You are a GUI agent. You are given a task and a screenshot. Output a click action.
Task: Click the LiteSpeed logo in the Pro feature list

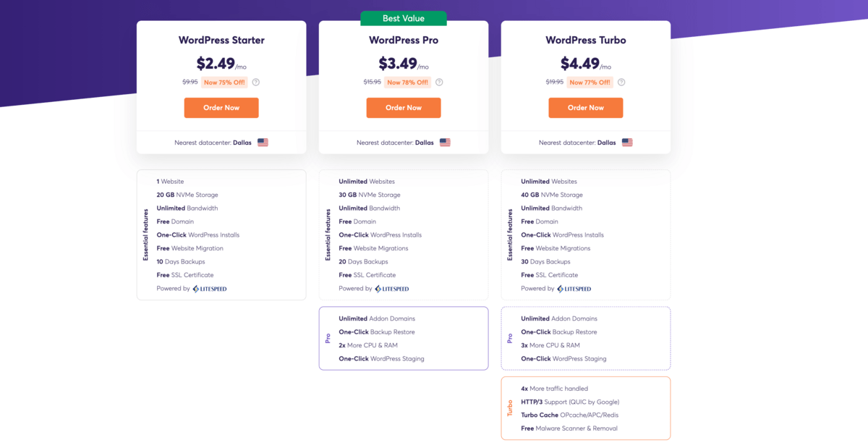coord(392,288)
